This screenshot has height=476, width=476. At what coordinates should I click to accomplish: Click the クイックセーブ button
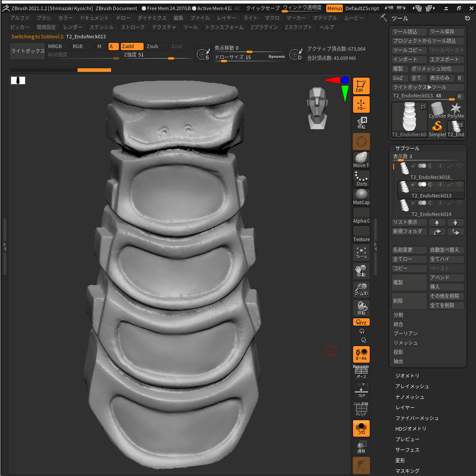click(x=263, y=8)
